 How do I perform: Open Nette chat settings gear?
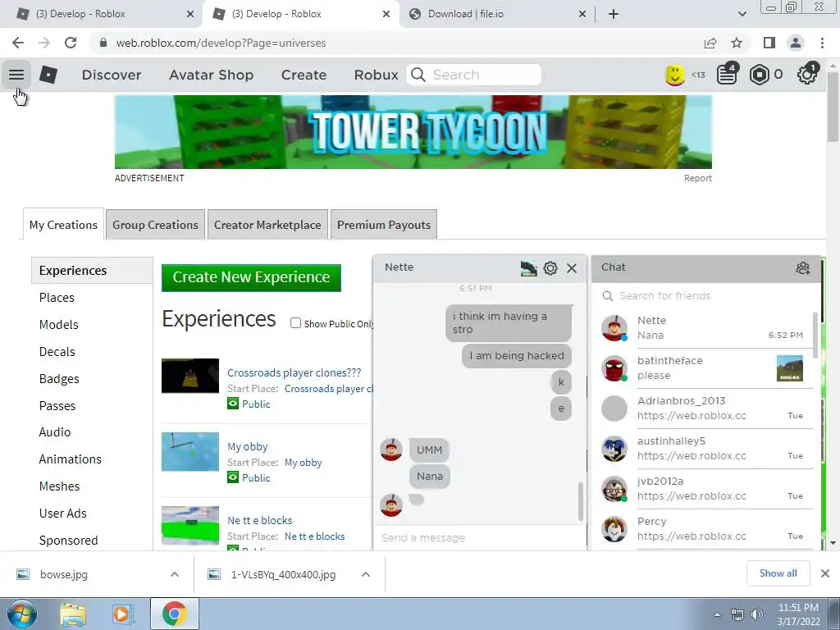[x=550, y=268]
